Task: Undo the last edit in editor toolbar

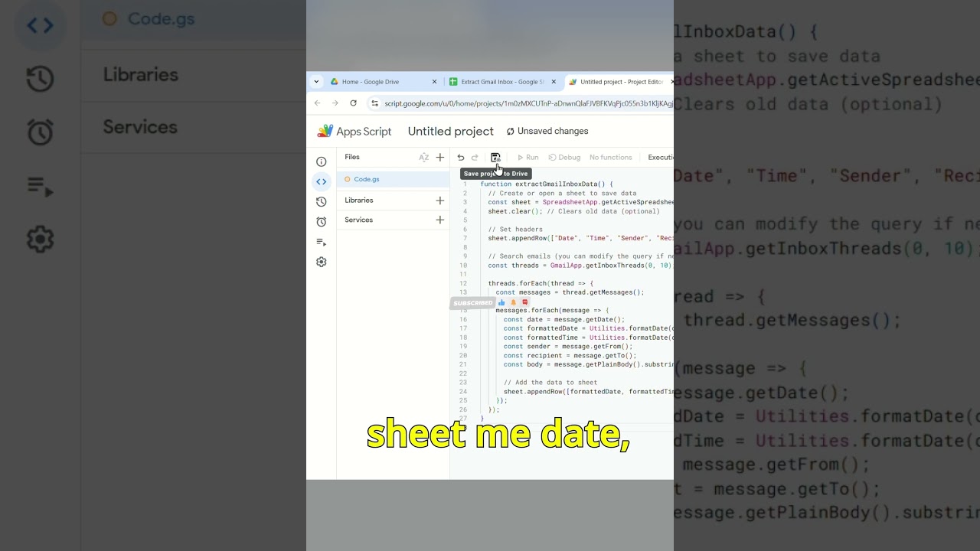Action: pyautogui.click(x=461, y=158)
